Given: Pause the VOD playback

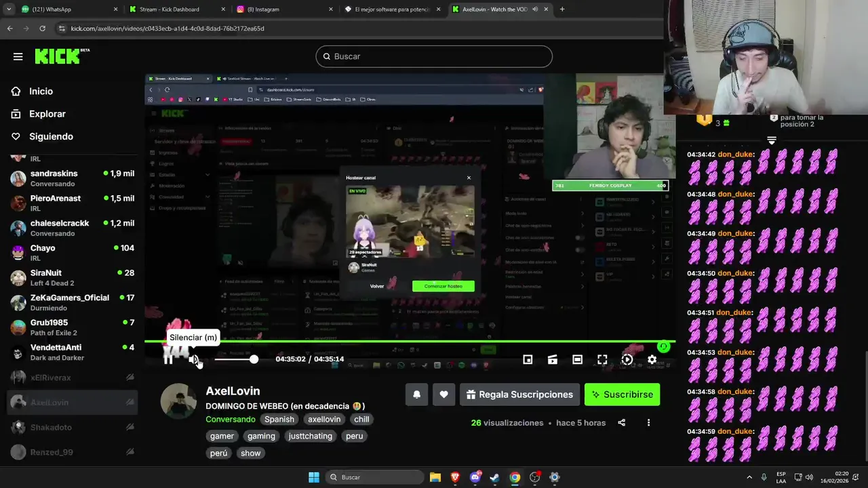Looking at the screenshot, I should (168, 359).
